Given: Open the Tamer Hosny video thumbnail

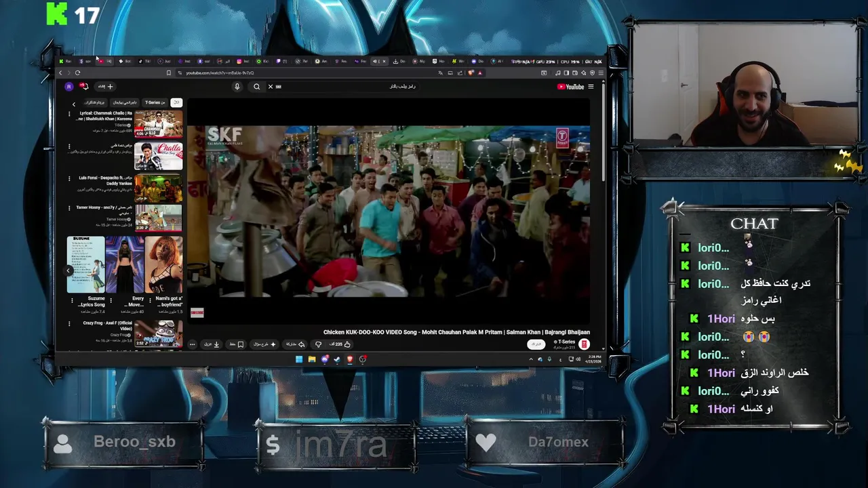Looking at the screenshot, I should (158, 218).
